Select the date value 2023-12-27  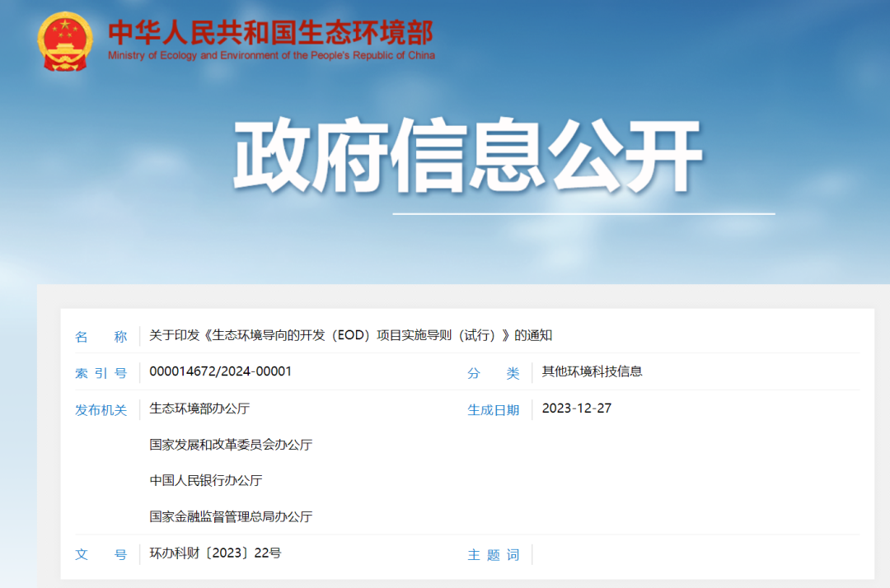[x=577, y=408]
